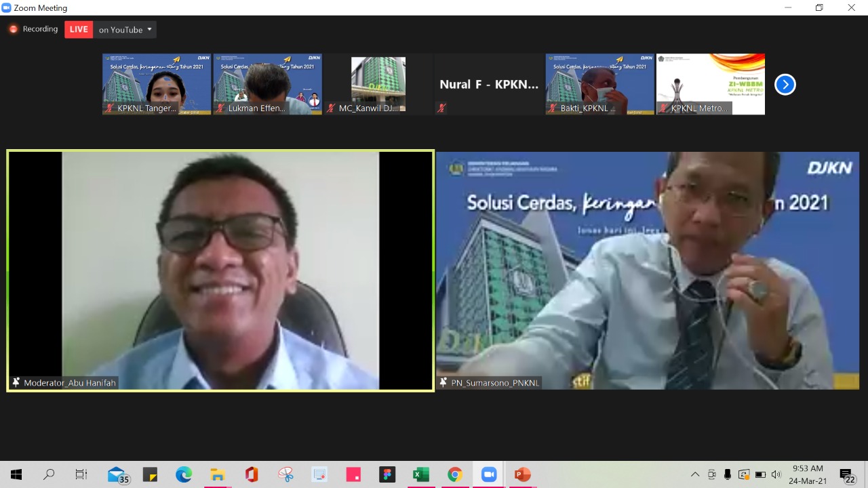
Task: Open Excel from the taskbar
Action: [421, 474]
